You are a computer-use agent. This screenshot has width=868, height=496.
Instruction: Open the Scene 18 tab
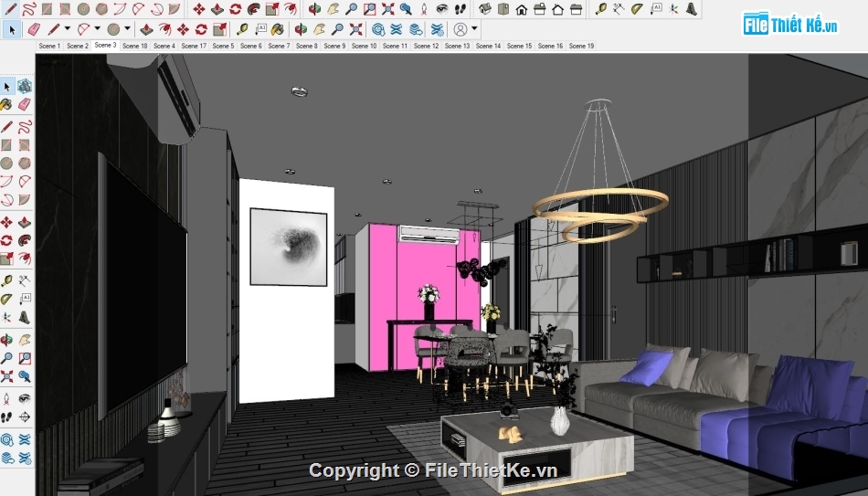pos(135,46)
